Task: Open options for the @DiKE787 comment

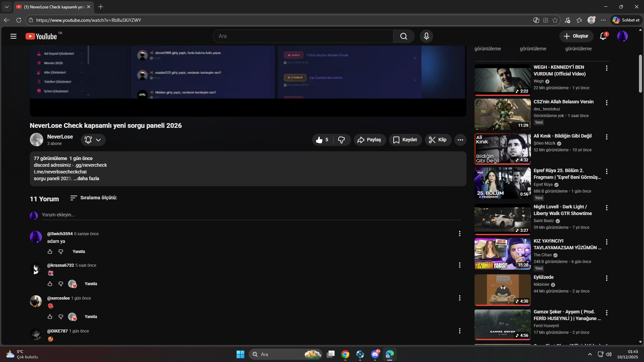Action: click(460, 331)
